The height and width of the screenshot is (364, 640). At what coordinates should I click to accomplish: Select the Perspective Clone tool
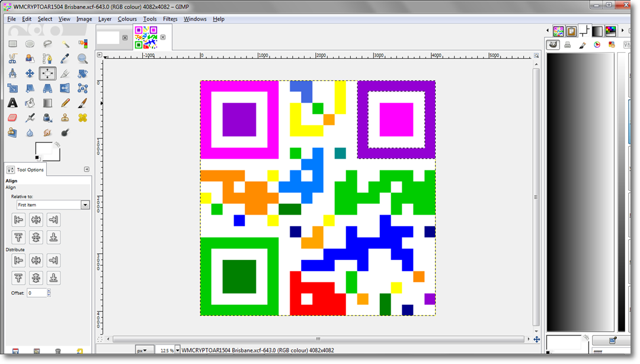click(12, 133)
